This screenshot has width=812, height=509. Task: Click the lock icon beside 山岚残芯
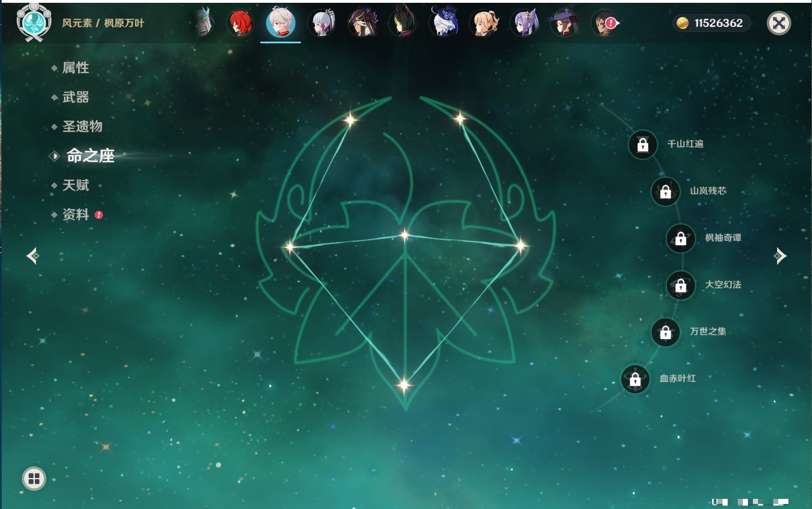pos(666,191)
